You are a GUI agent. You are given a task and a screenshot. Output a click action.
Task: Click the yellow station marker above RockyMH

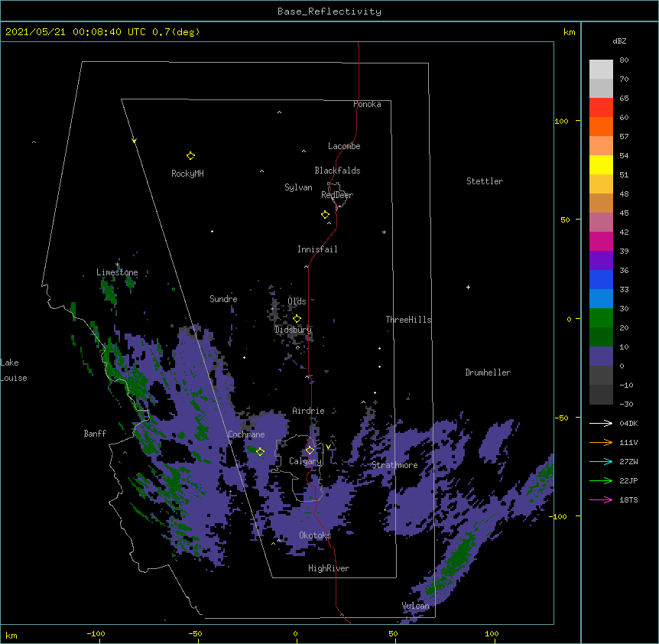[190, 155]
